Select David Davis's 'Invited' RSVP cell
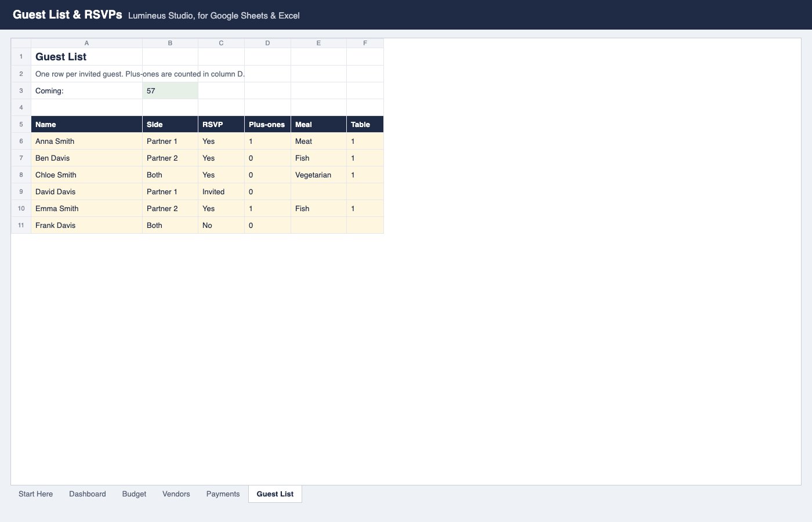This screenshot has width=812, height=522. 221,191
